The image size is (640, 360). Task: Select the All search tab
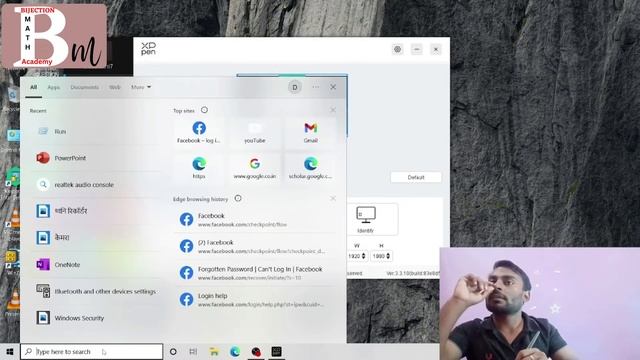click(x=33, y=87)
